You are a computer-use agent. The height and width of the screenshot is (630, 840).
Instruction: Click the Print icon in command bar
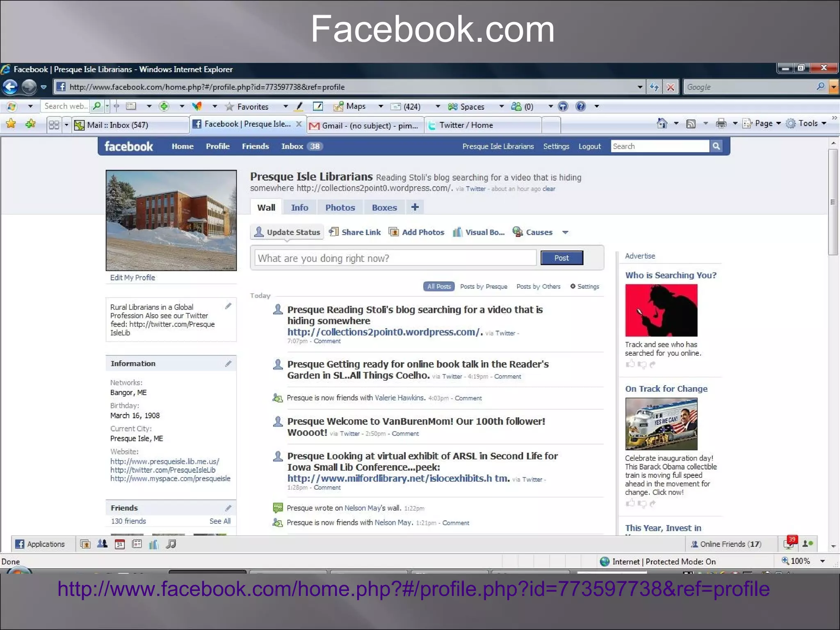721,123
